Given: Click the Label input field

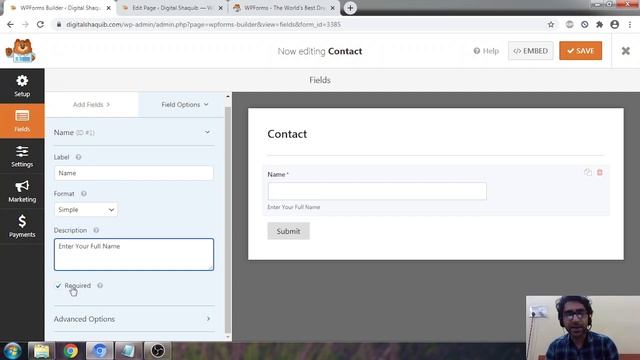Looking at the screenshot, I should (133, 173).
